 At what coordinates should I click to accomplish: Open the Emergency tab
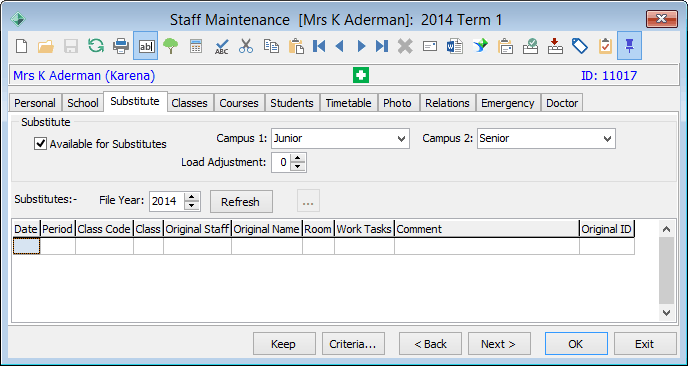coord(508,103)
